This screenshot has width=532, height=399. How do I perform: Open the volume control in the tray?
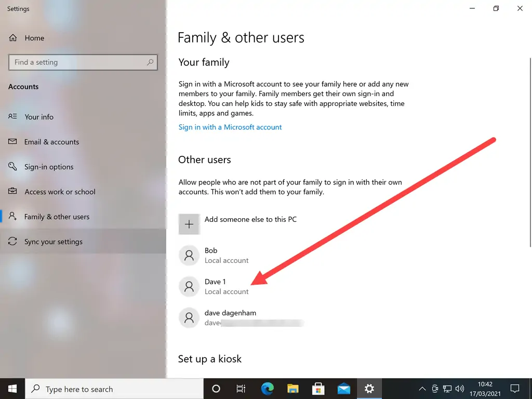(460, 389)
